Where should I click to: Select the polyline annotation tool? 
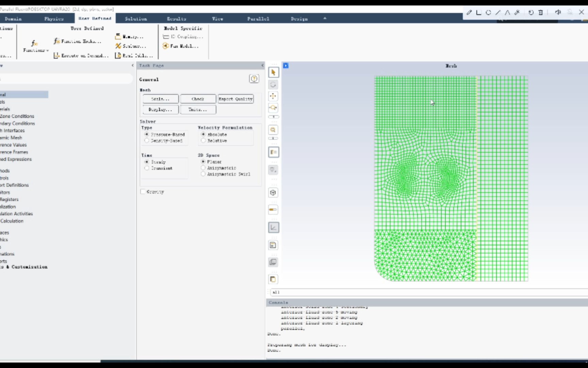[507, 12]
